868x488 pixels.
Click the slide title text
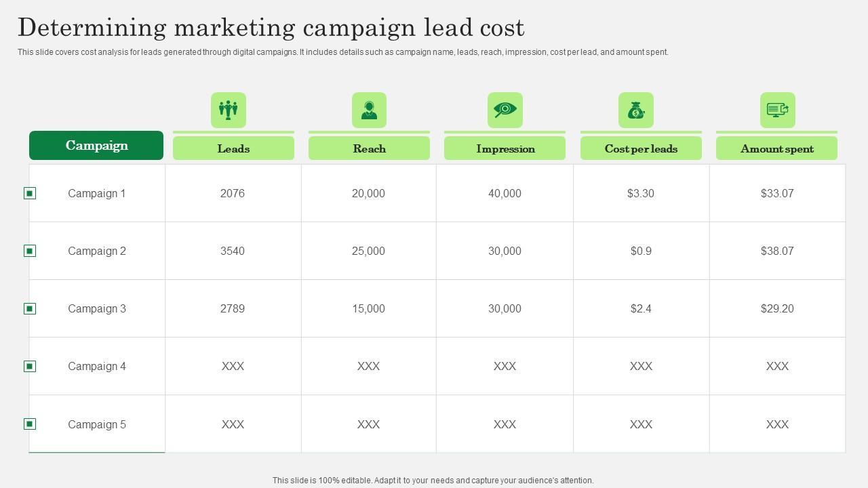coord(271,28)
